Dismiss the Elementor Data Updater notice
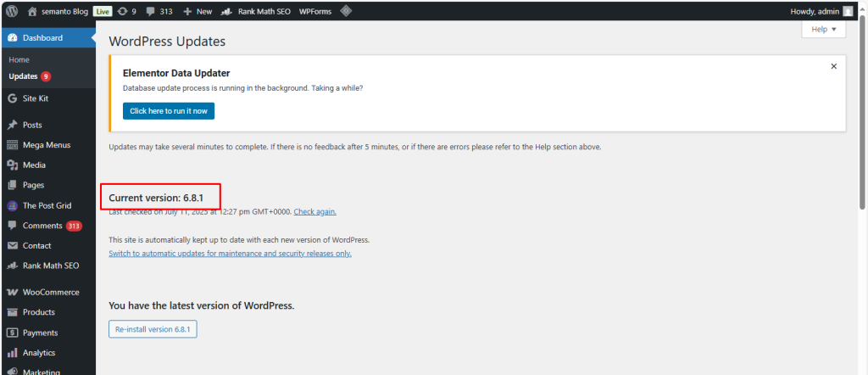Screen dimensions: 868x375 (833, 66)
